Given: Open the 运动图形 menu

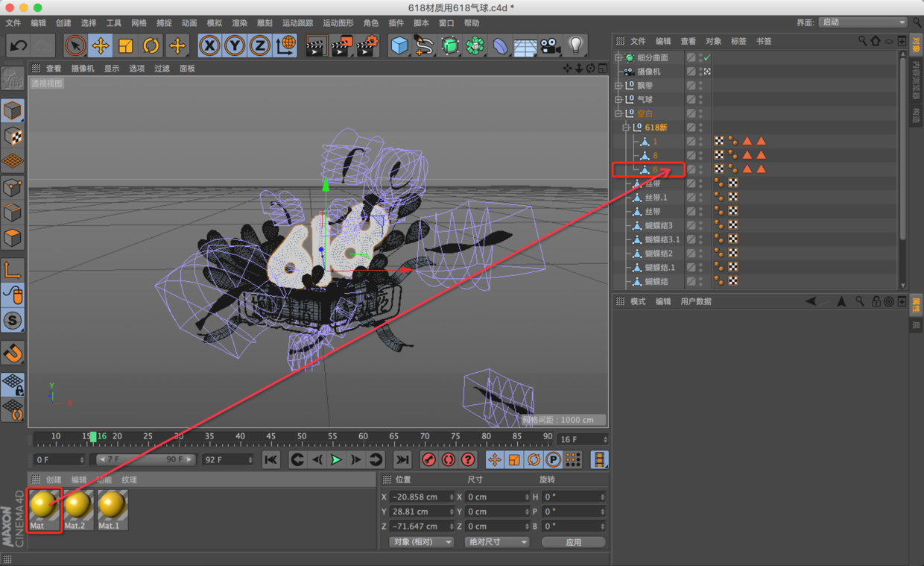Looking at the screenshot, I should 338,23.
